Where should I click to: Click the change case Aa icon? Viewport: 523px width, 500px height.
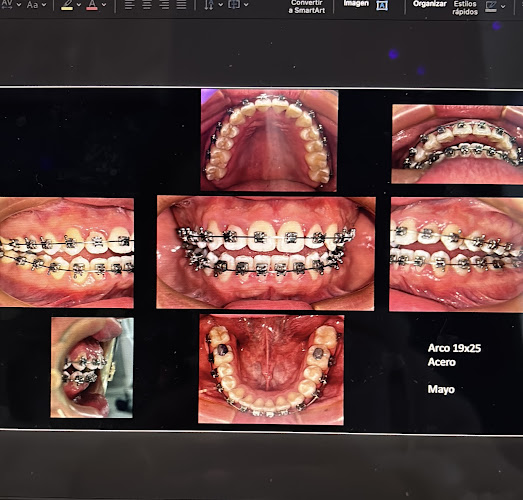pyautogui.click(x=32, y=5)
